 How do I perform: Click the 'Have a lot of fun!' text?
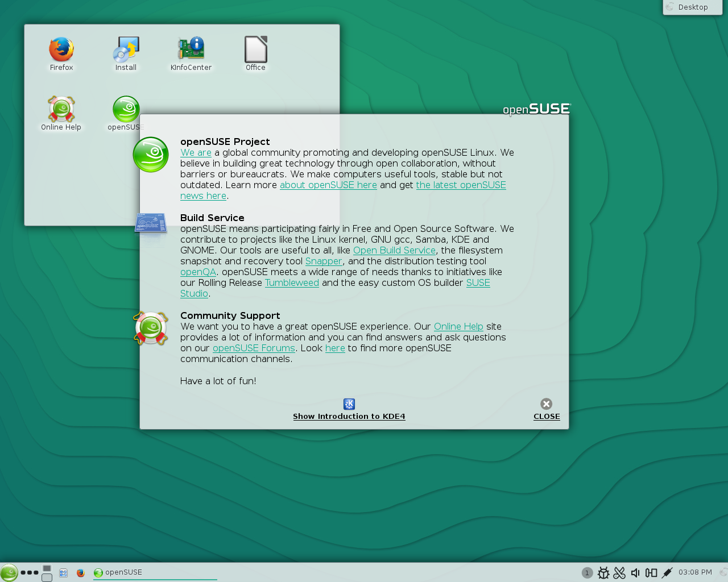click(x=218, y=381)
